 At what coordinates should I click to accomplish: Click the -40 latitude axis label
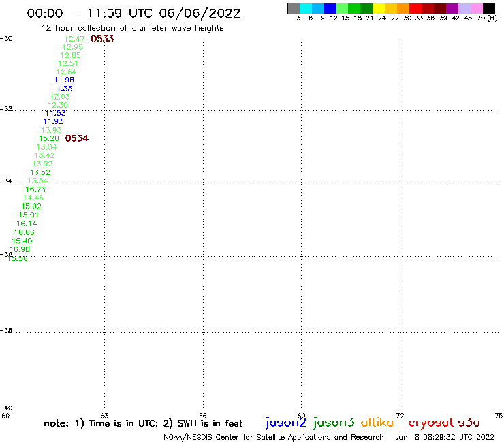(6, 408)
